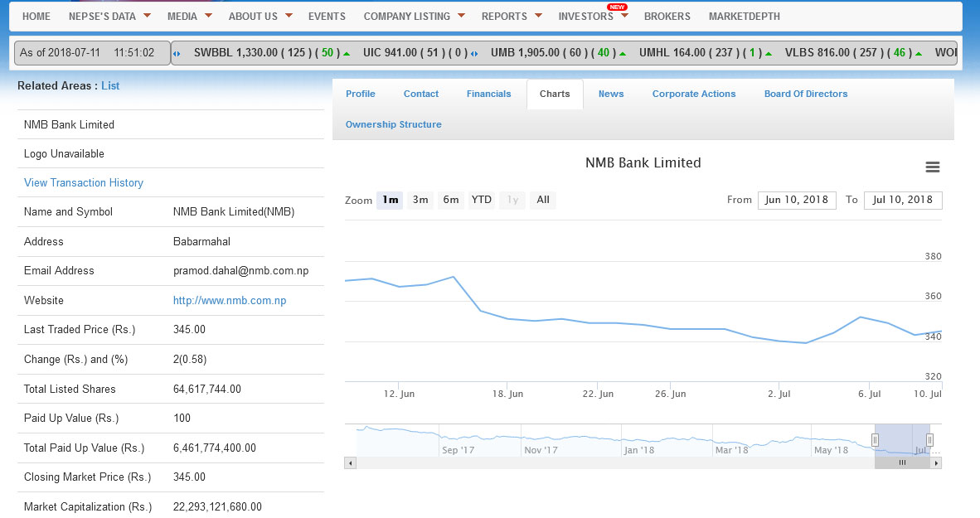This screenshot has width=980, height=518.
Task: Click the To date field
Action: pos(903,200)
